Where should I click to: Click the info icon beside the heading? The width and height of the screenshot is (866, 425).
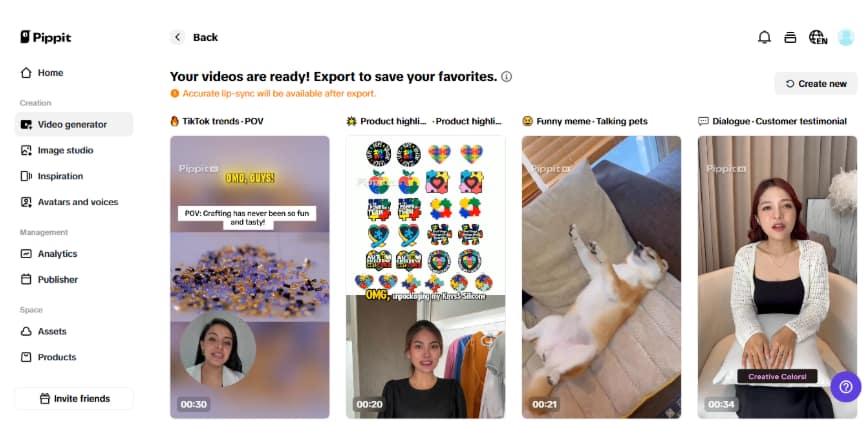tap(506, 77)
